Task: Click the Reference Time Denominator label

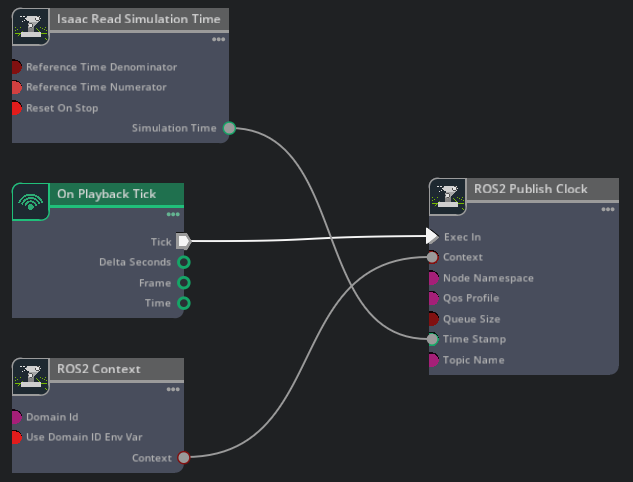Action: (x=102, y=67)
